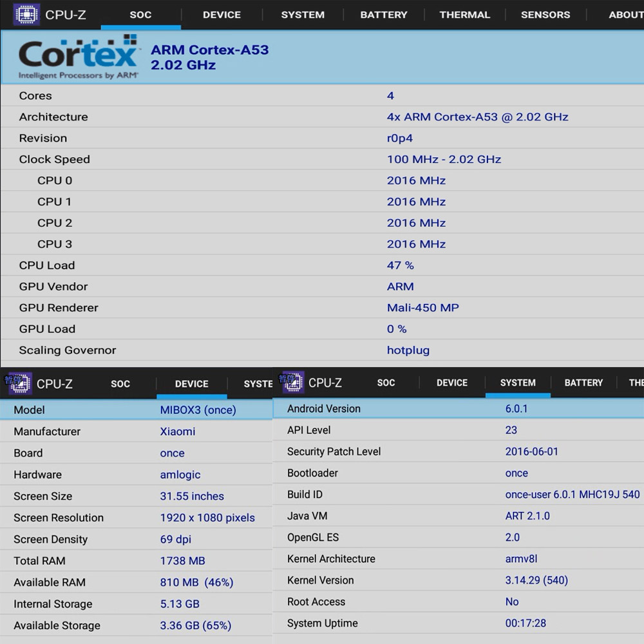The width and height of the screenshot is (644, 644).
Task: Open the THERMAL tab in top panel
Action: (464, 15)
